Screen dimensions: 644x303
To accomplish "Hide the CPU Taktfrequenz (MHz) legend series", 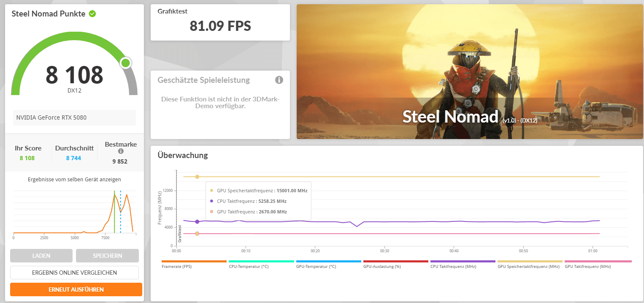I will click(x=463, y=265).
